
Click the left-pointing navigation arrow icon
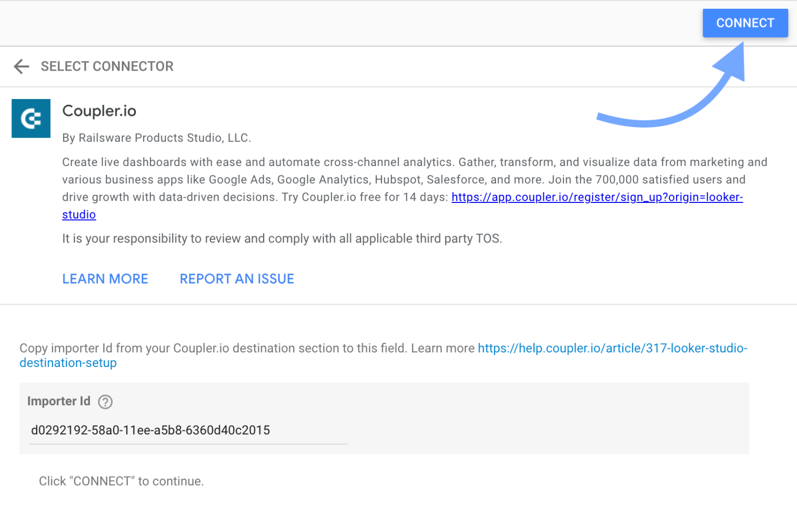tap(21, 66)
